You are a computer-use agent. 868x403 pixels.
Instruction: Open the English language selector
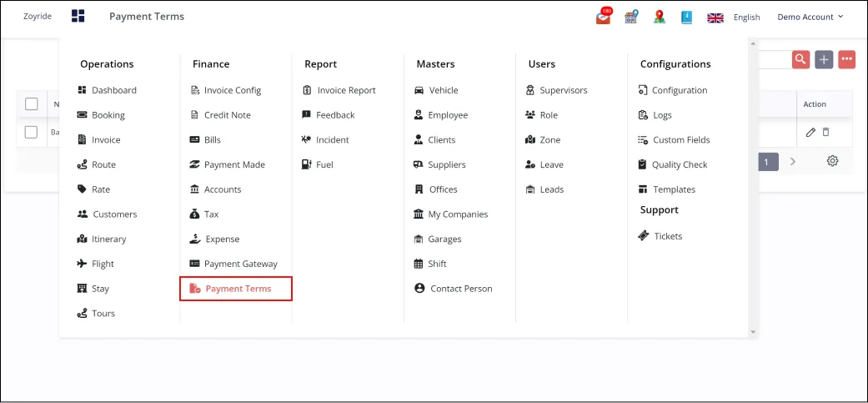pos(746,18)
